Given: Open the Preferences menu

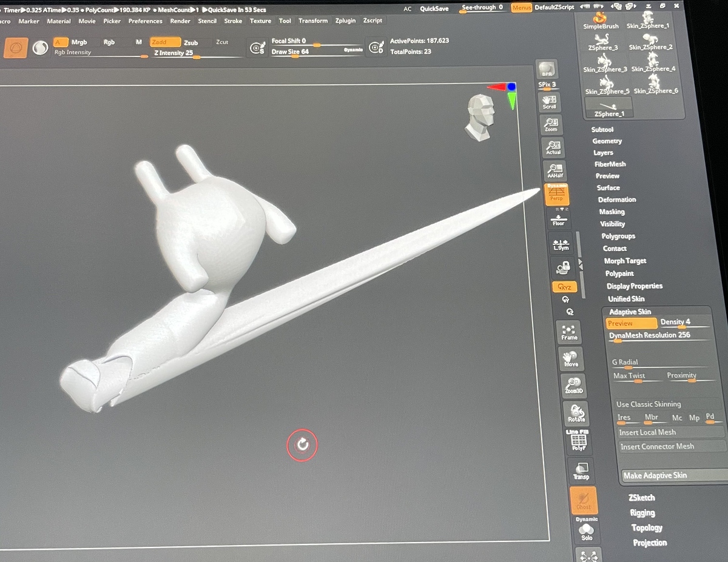Looking at the screenshot, I should click(145, 21).
